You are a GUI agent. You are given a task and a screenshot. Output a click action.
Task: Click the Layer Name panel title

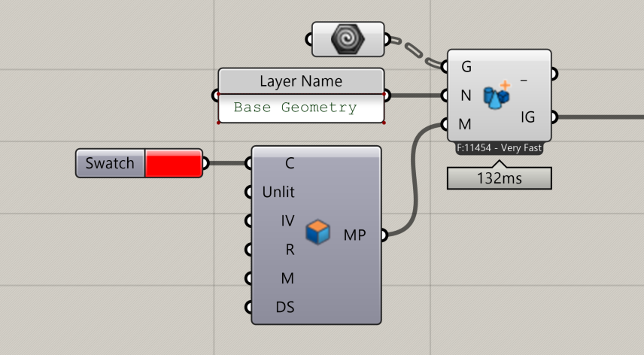pyautogui.click(x=300, y=81)
